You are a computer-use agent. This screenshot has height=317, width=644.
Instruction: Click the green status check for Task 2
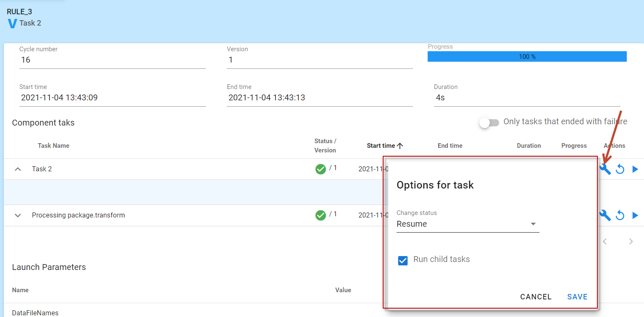[321, 169]
